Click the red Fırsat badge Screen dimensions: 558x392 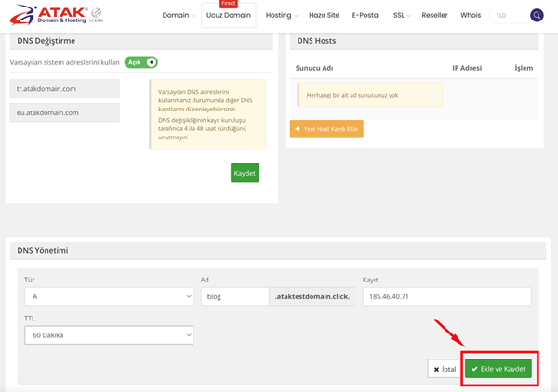coord(229,4)
